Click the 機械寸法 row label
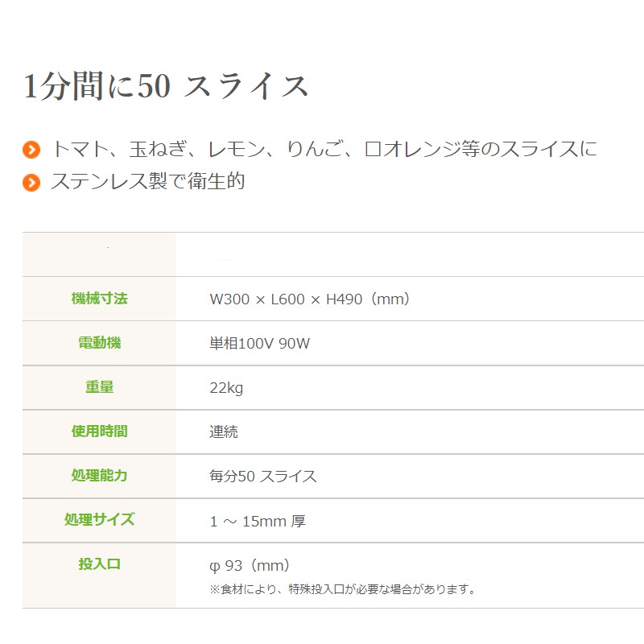 pyautogui.click(x=99, y=298)
